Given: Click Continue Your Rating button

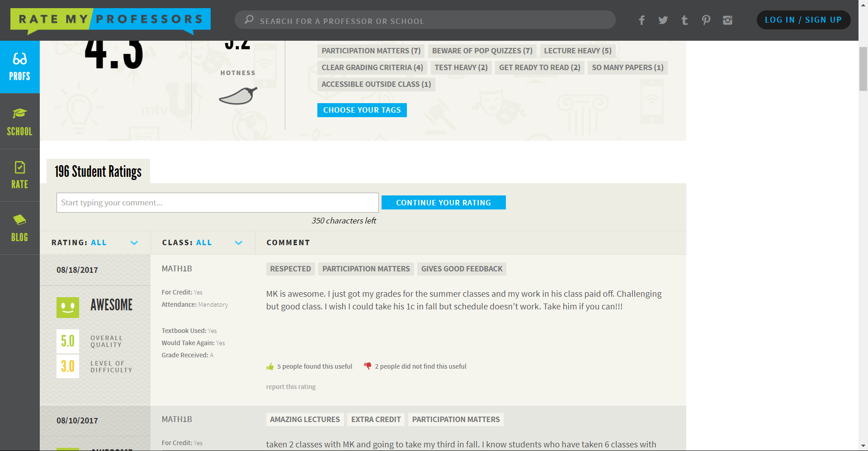Looking at the screenshot, I should [443, 203].
